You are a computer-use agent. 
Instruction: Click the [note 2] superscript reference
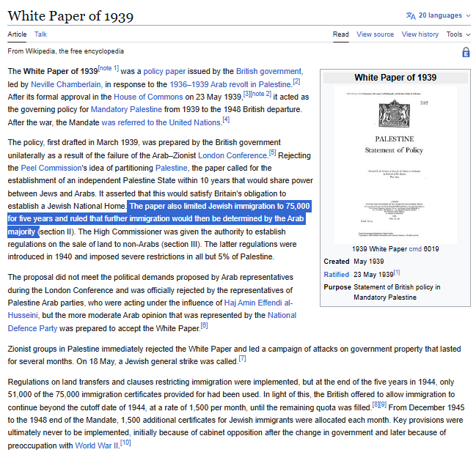pyautogui.click(x=260, y=94)
